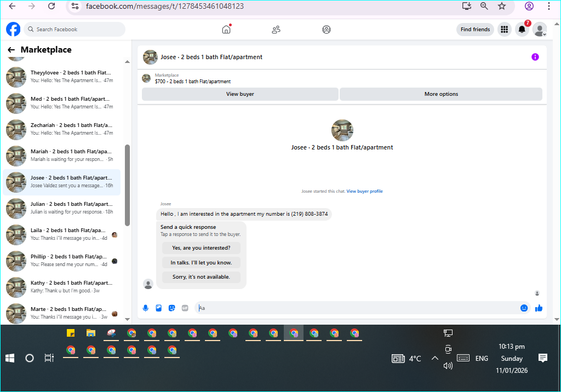The height and width of the screenshot is (392, 561).
Task: Open the View buyer profile link
Action: click(364, 192)
